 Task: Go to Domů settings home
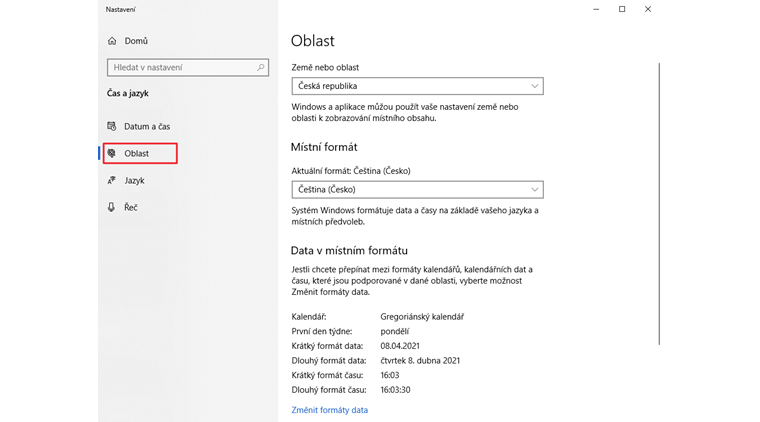(136, 41)
